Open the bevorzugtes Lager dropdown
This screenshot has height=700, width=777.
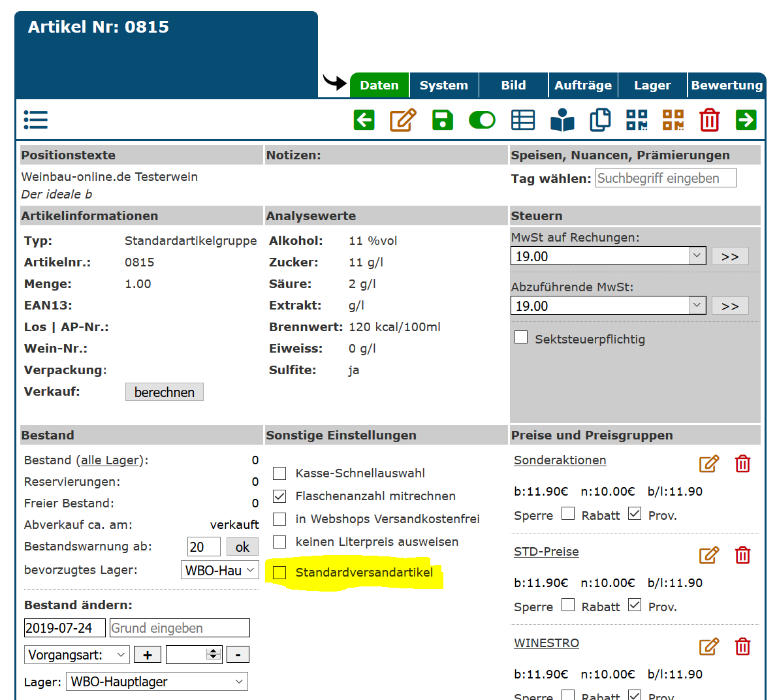(x=219, y=570)
